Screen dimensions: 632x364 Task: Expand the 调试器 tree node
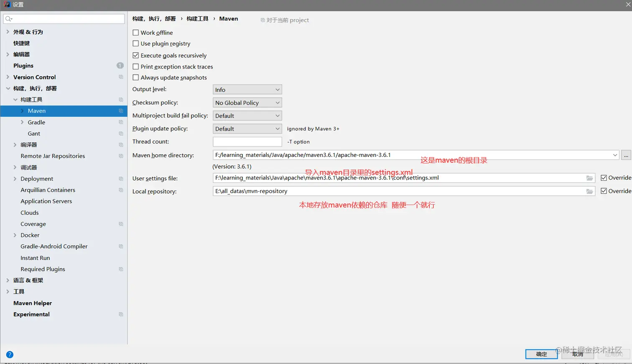15,167
